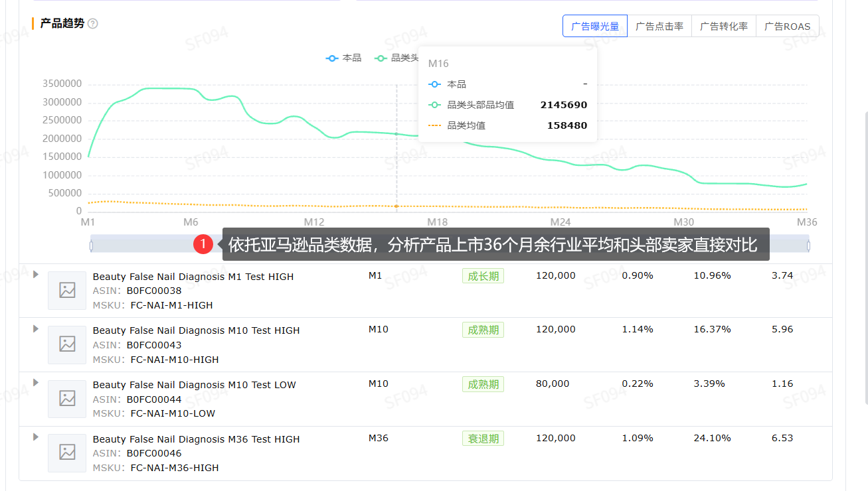Click the help icon beside 产品趋势
Viewport: 868px width, 491px height.
pyautogui.click(x=93, y=24)
